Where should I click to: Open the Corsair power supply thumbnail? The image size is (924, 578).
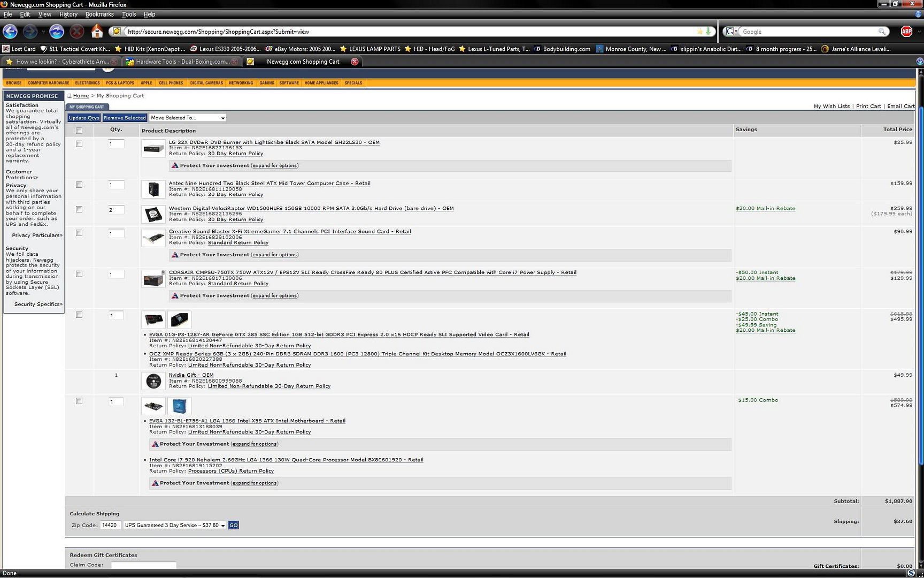click(153, 278)
